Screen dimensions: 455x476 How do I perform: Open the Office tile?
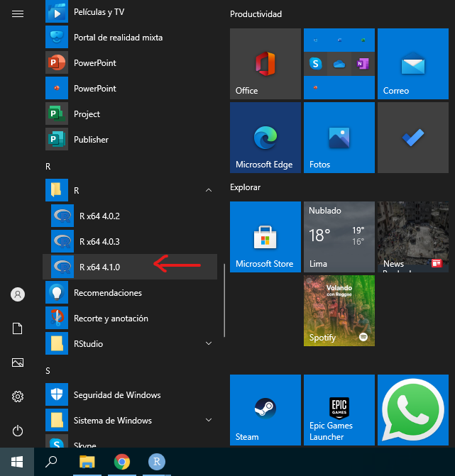pos(265,64)
